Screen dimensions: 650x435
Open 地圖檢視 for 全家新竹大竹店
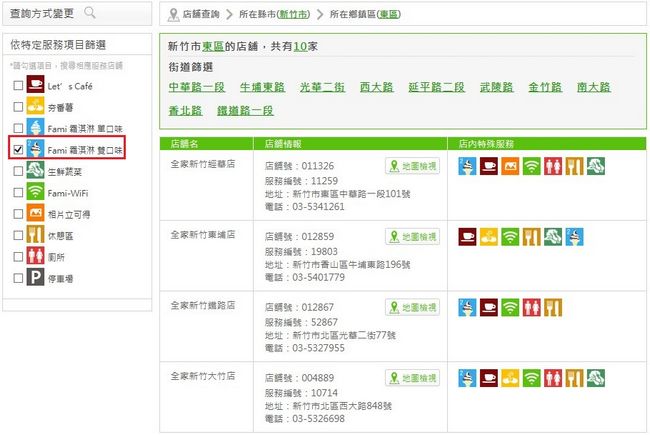[412, 378]
